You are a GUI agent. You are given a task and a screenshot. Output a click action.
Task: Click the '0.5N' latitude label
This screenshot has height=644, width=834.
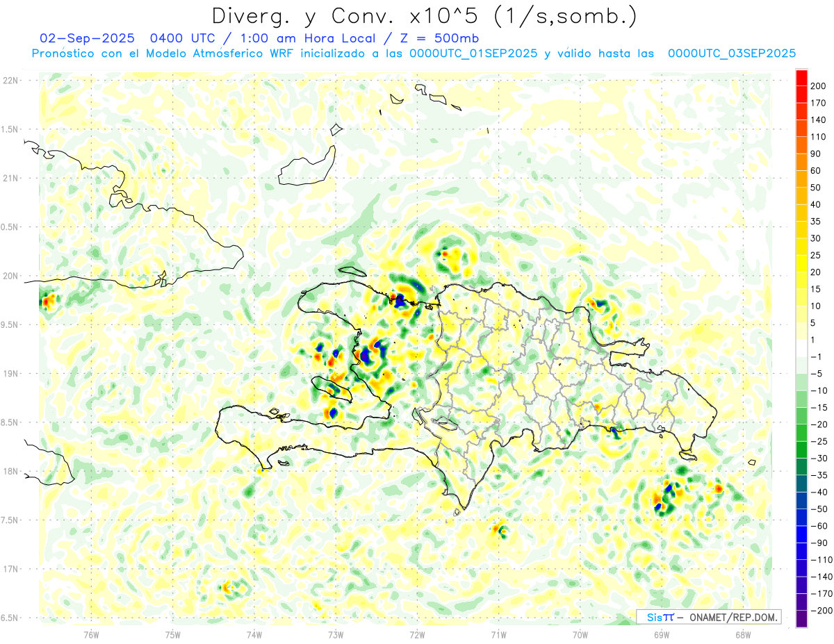click(10, 227)
